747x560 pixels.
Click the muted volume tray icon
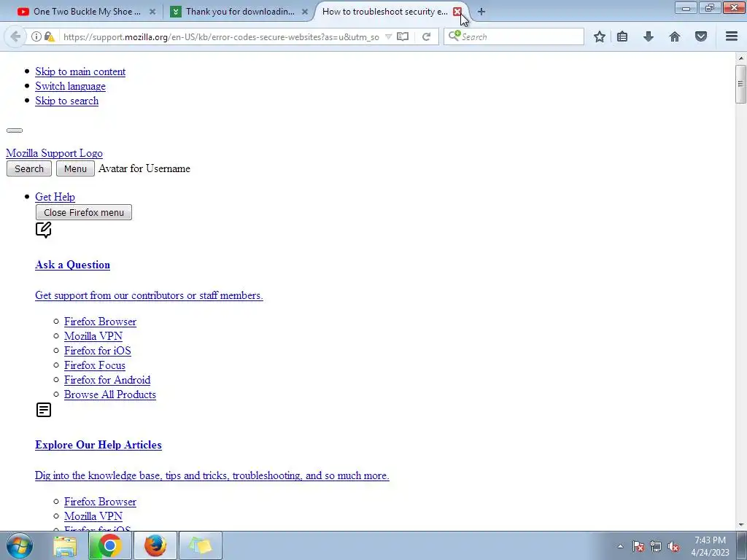click(673, 547)
